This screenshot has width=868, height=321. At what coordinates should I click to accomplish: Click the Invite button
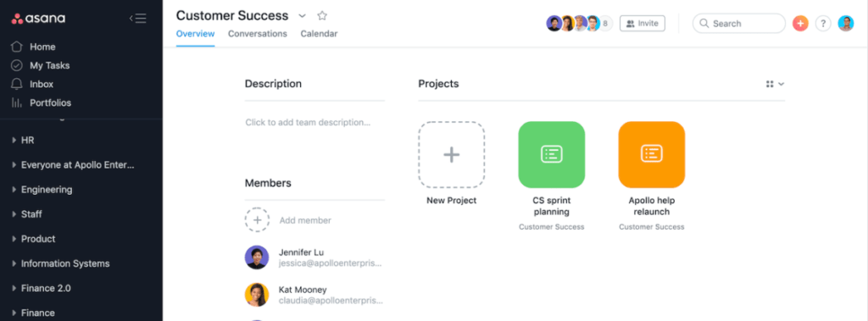[643, 23]
